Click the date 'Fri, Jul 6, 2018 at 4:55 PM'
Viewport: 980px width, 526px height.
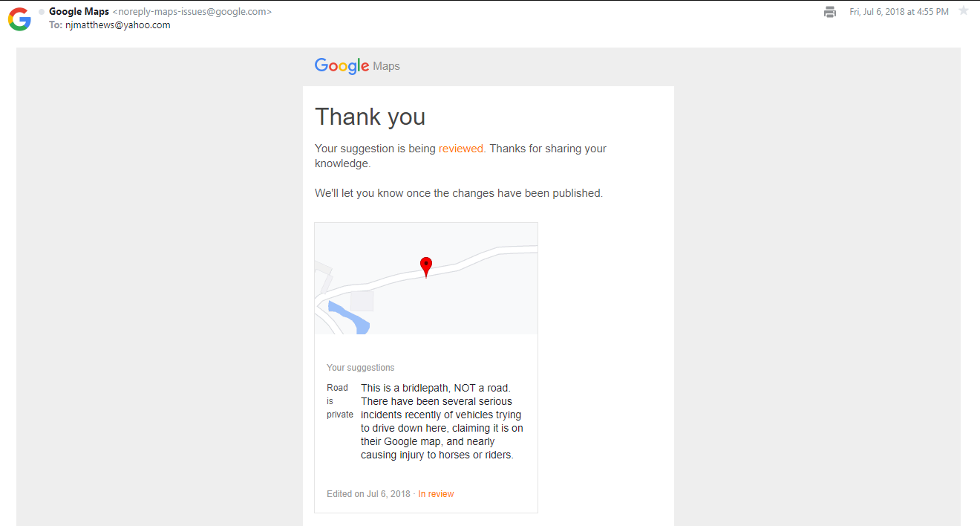coord(899,12)
